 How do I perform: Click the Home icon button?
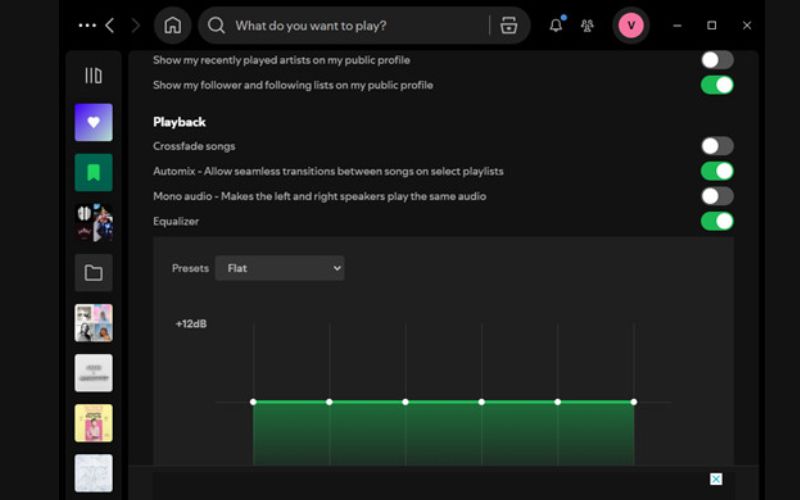pos(173,25)
